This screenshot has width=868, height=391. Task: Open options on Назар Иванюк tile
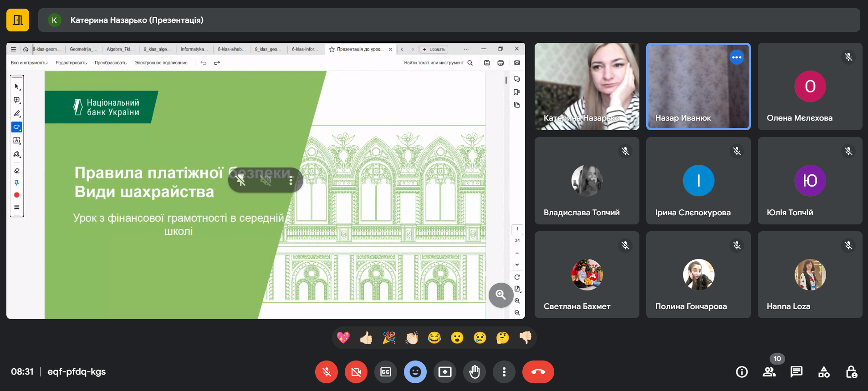coord(736,57)
